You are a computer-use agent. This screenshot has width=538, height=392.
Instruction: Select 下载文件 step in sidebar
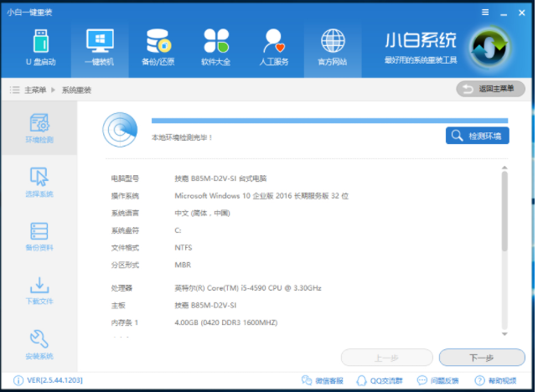click(x=39, y=291)
